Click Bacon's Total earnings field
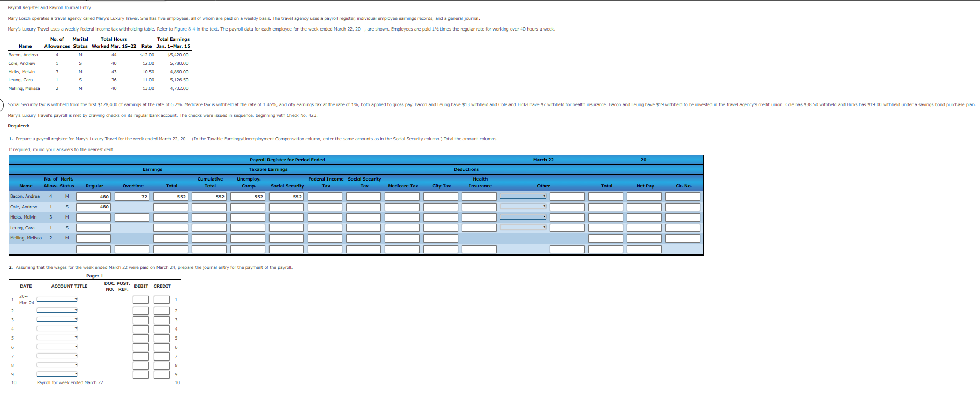Viewport: 980px width, 413px height. tap(170, 197)
